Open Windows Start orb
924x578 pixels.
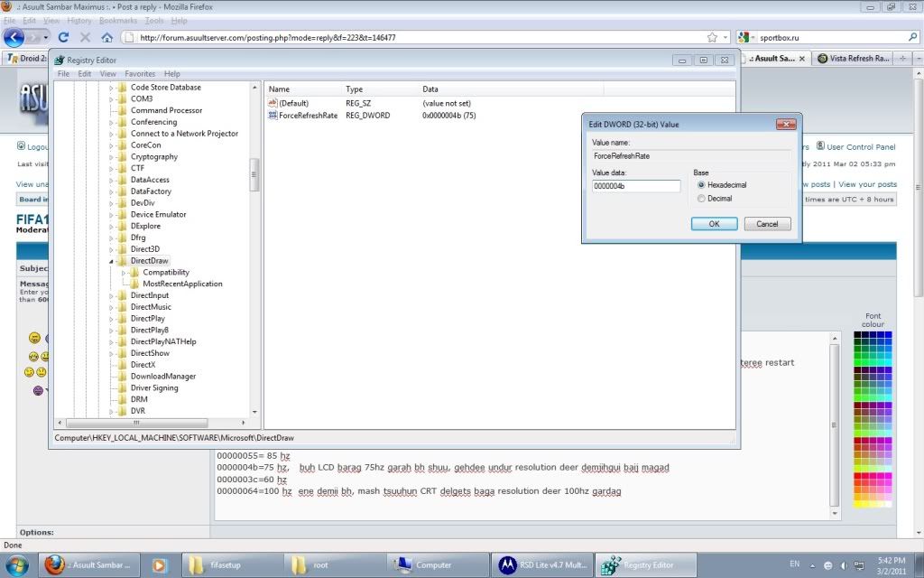click(x=18, y=564)
